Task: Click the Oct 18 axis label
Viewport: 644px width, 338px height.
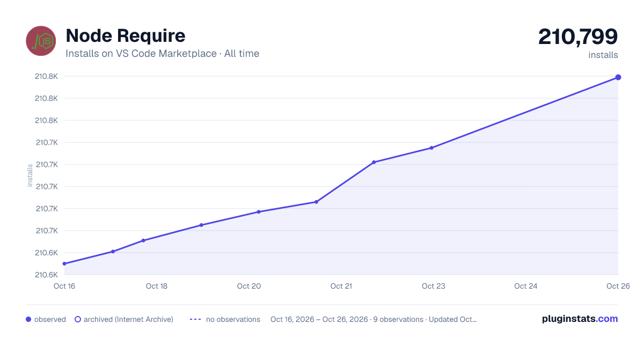Action: (x=157, y=286)
